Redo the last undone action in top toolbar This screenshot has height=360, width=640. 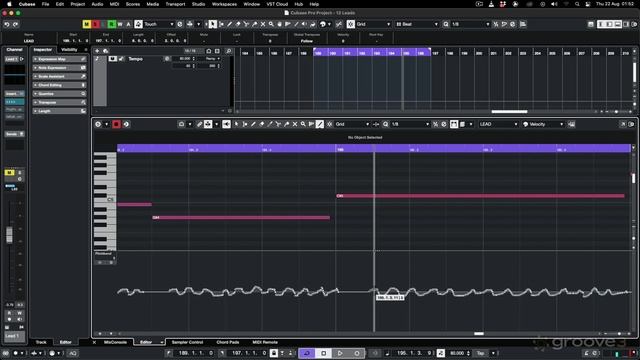click(x=16, y=24)
